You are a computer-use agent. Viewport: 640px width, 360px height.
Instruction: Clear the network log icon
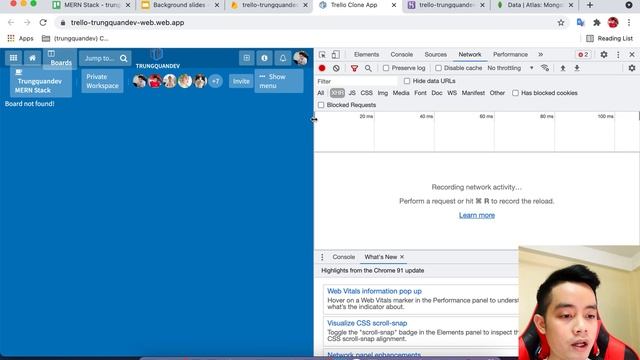[336, 68]
